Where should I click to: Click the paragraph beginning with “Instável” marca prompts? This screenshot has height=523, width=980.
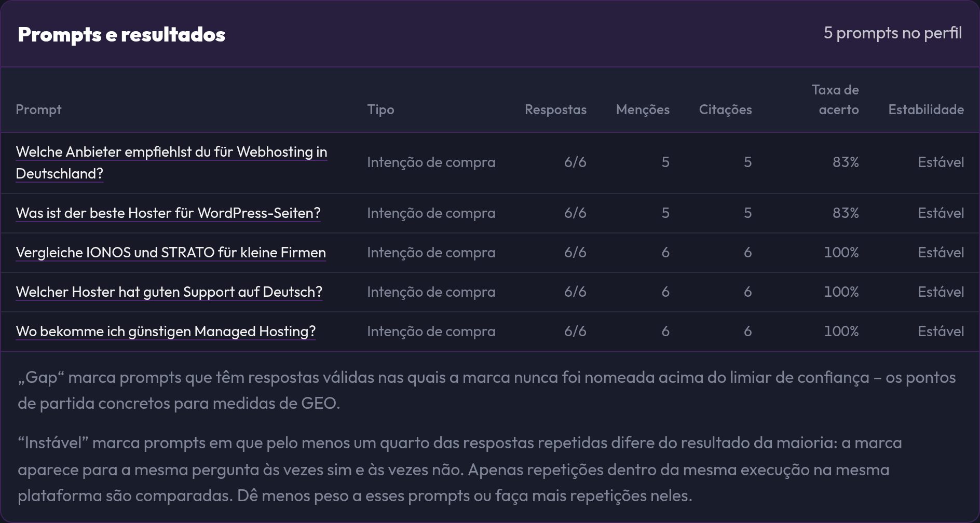(460, 469)
